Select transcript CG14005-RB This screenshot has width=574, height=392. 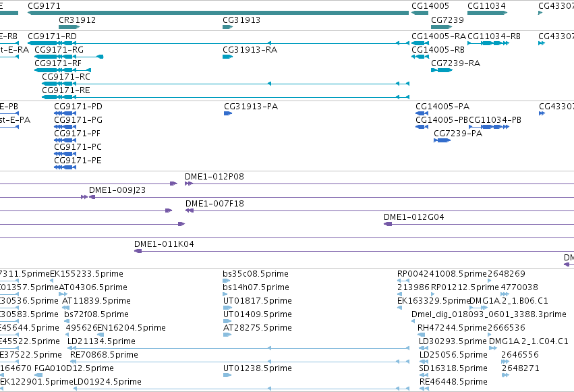tap(420, 57)
